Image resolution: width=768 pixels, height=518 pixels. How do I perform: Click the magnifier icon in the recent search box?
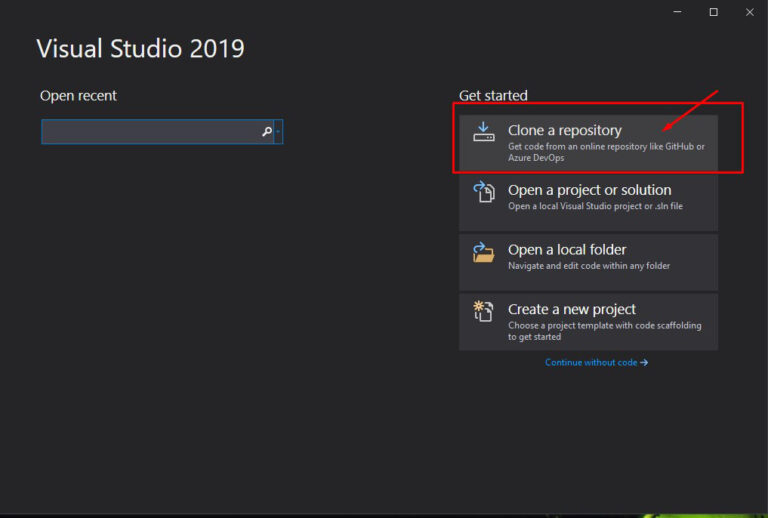tap(267, 131)
